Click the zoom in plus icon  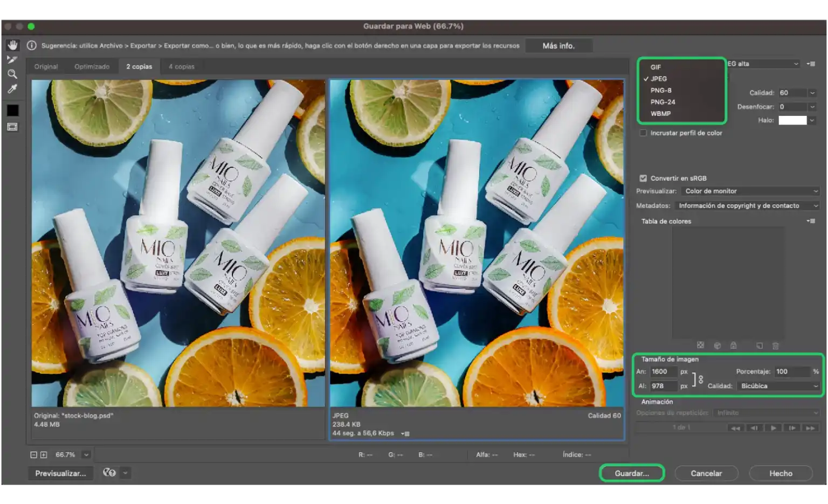click(44, 455)
